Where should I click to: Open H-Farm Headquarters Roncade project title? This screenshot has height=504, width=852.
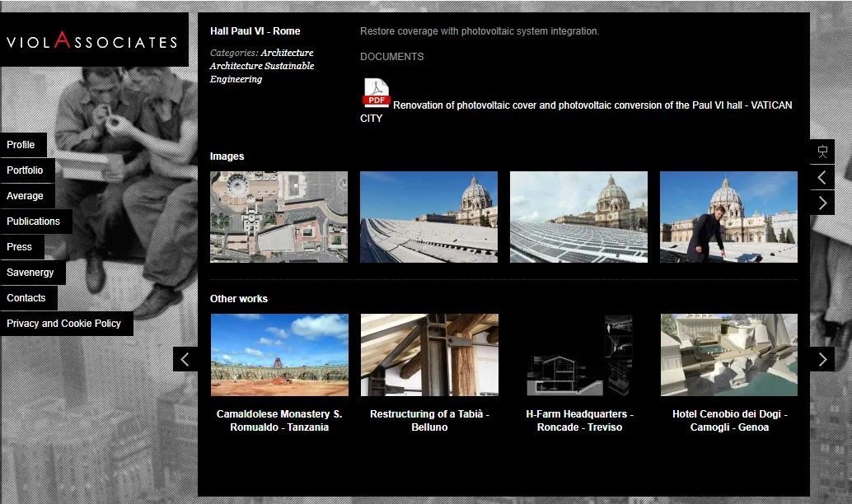click(x=579, y=421)
